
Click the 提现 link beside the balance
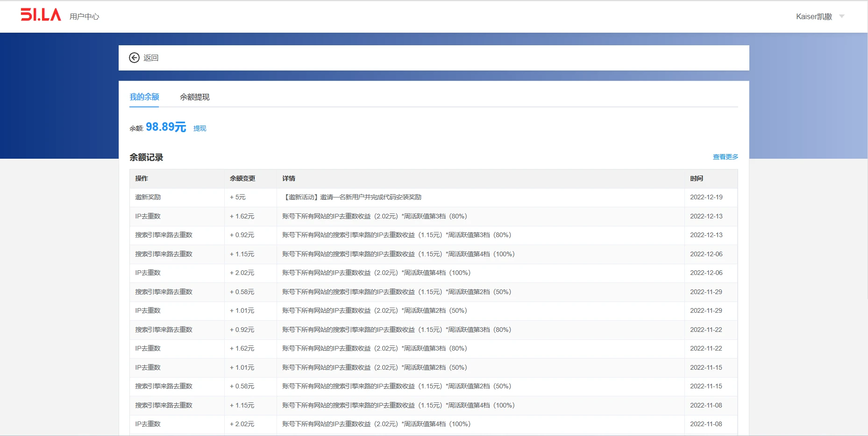(x=199, y=128)
